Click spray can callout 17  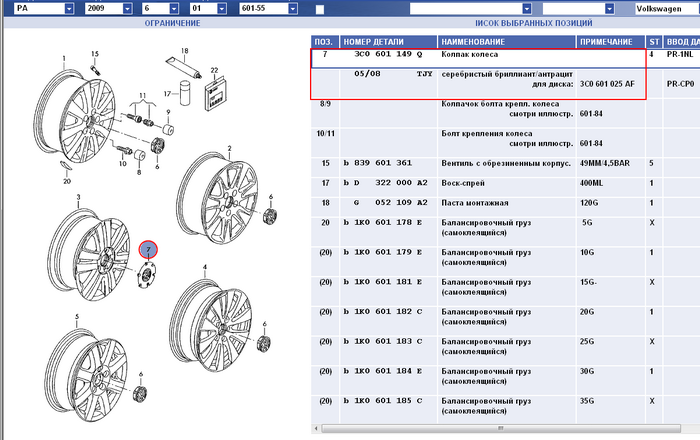[x=167, y=94]
